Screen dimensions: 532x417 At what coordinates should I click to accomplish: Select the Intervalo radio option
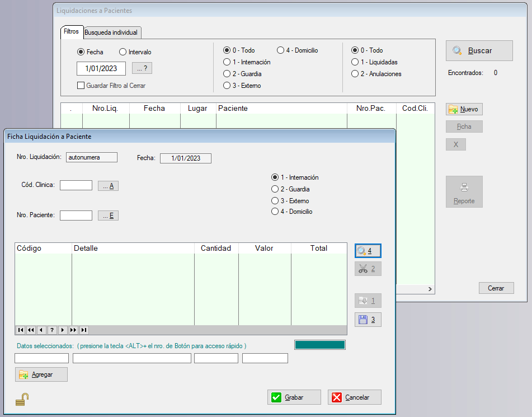(x=123, y=52)
